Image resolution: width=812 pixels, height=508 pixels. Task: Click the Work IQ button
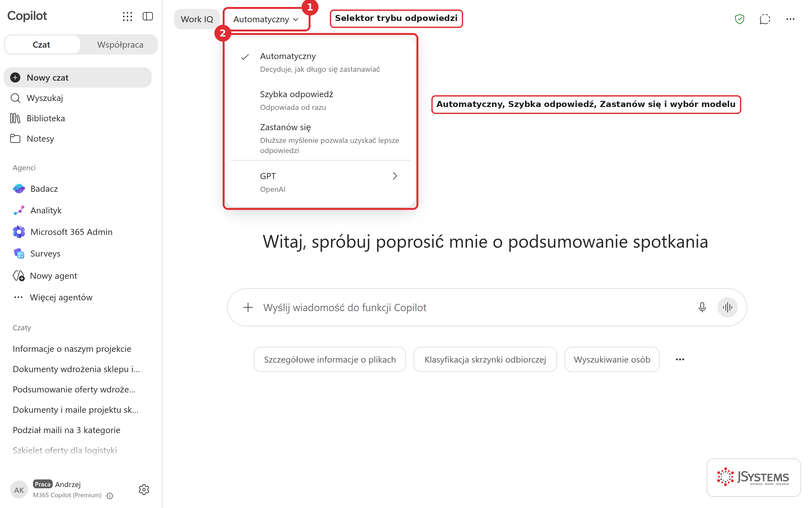click(x=197, y=19)
